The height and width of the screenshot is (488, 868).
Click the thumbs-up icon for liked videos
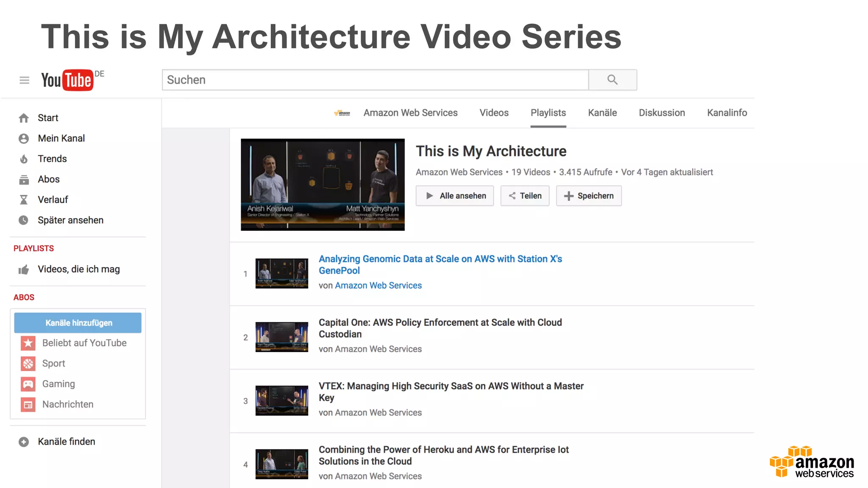pyautogui.click(x=24, y=269)
